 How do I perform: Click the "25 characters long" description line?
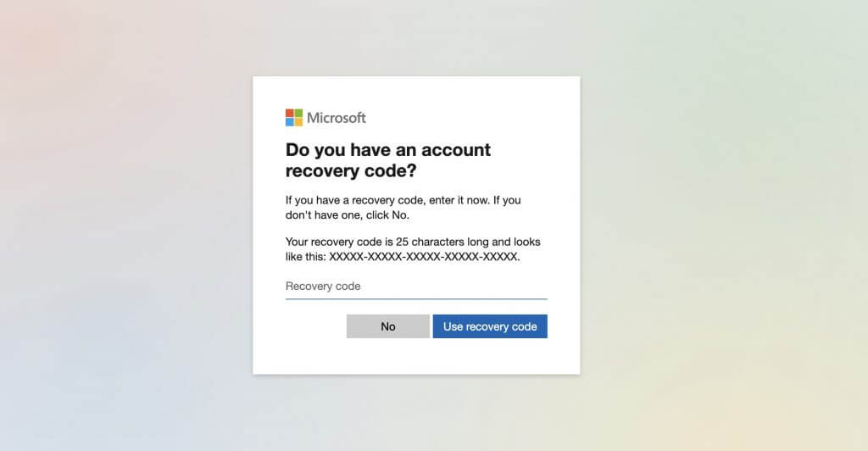point(413,242)
